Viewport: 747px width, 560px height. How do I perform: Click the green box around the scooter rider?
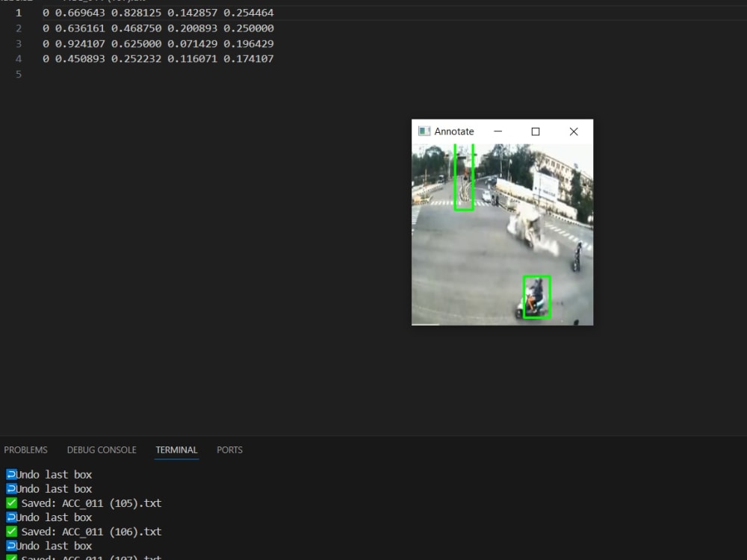tap(537, 296)
